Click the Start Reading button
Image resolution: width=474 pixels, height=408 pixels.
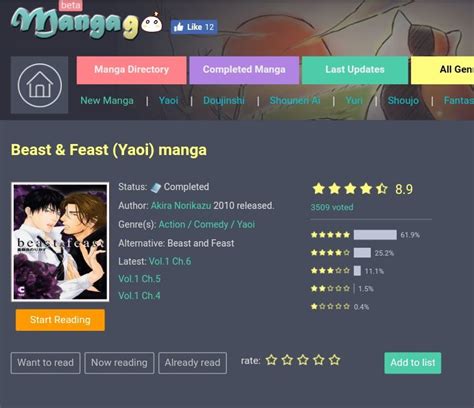point(60,320)
